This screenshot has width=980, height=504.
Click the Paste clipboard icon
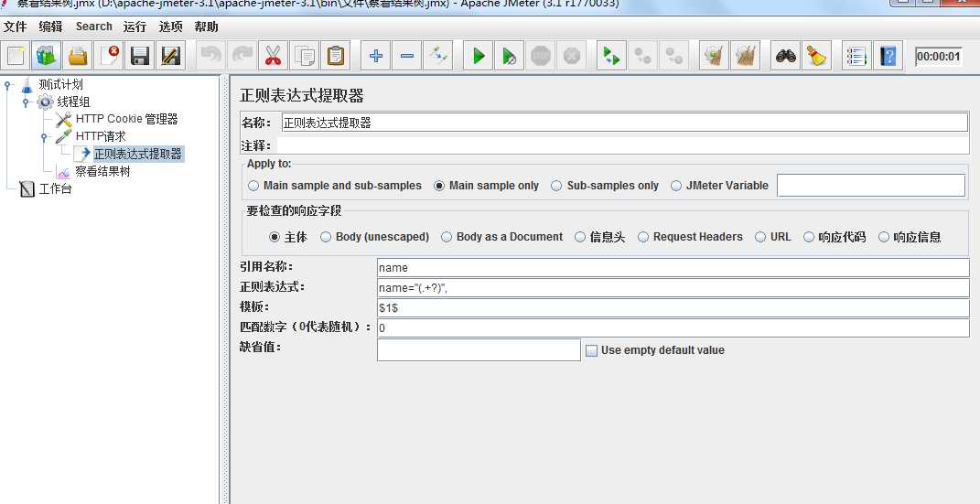[336, 56]
